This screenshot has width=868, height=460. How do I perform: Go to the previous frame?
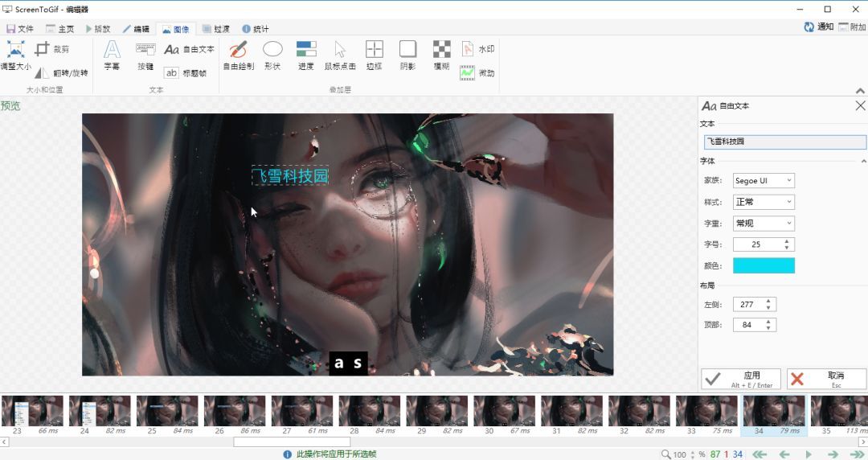pos(784,454)
